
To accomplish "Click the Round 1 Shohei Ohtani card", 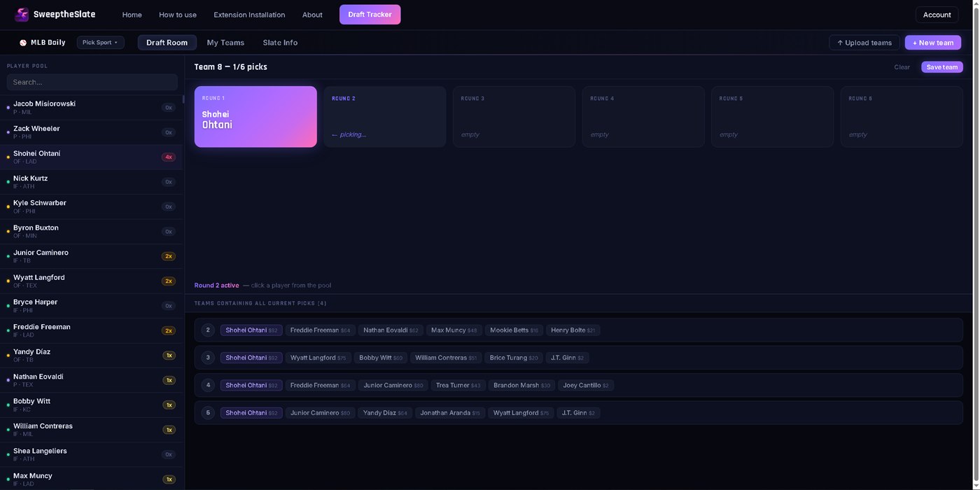I will pos(255,117).
